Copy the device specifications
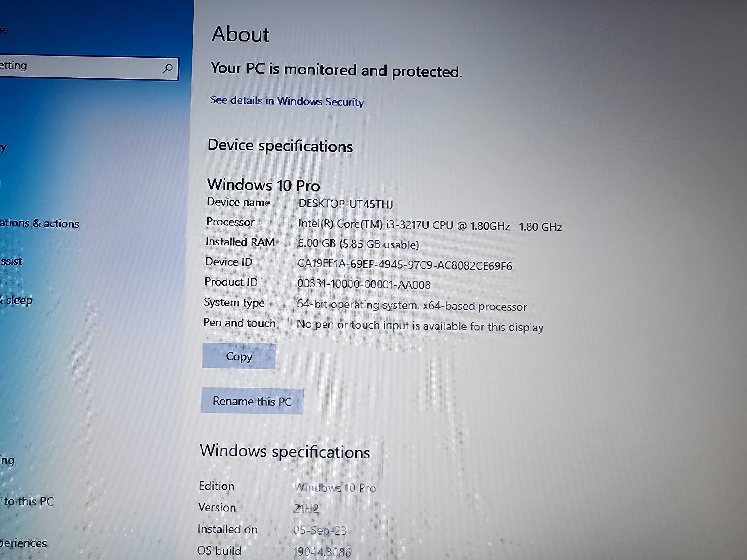This screenshot has height=560, width=747. [x=239, y=356]
